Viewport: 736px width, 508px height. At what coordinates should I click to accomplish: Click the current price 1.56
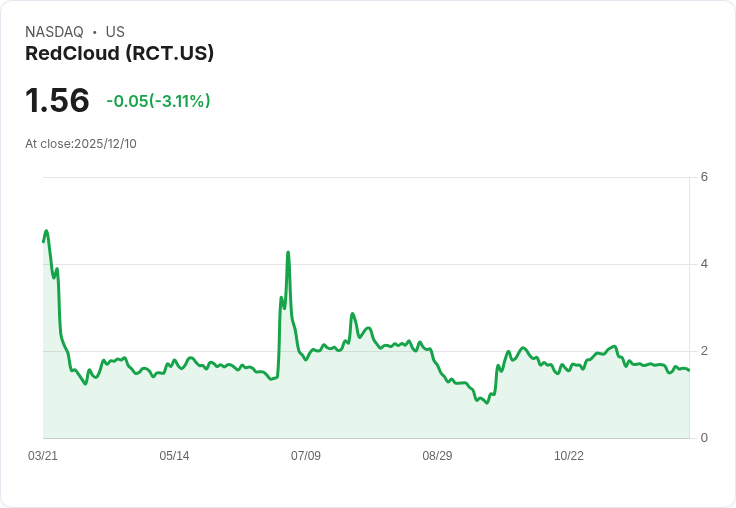[57, 100]
